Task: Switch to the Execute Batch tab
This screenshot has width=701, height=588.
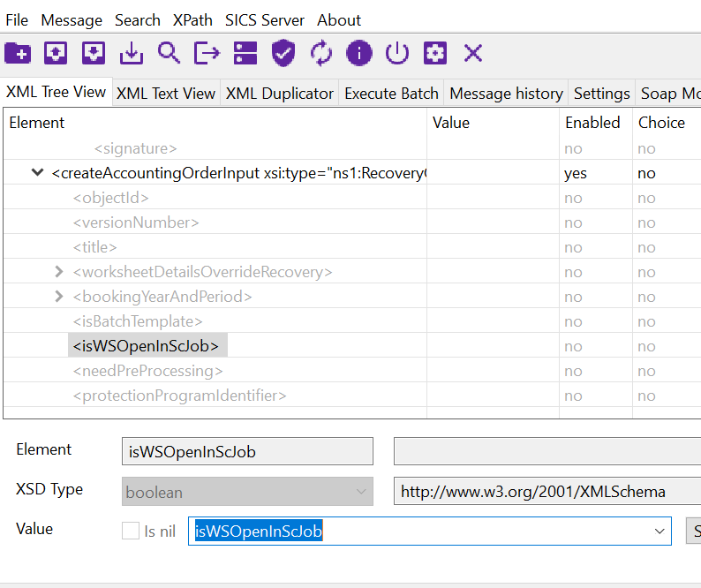Action: pos(391,93)
